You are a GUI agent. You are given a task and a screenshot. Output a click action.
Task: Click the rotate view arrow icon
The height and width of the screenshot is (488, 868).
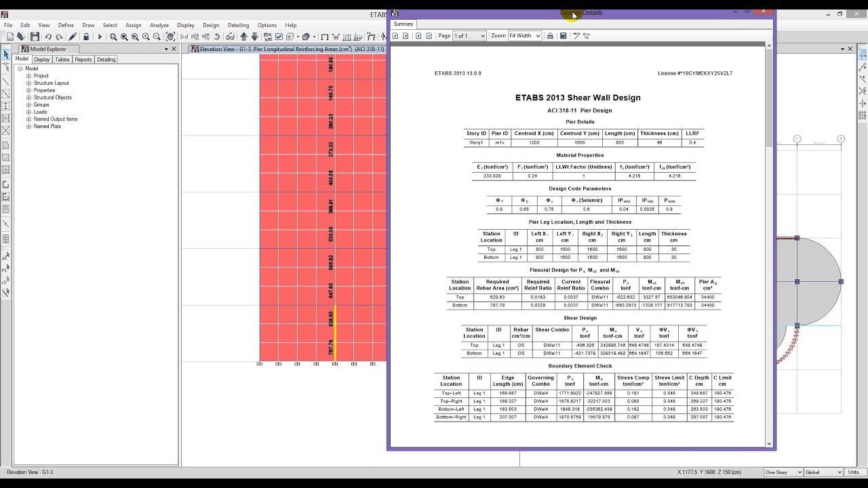point(216,37)
